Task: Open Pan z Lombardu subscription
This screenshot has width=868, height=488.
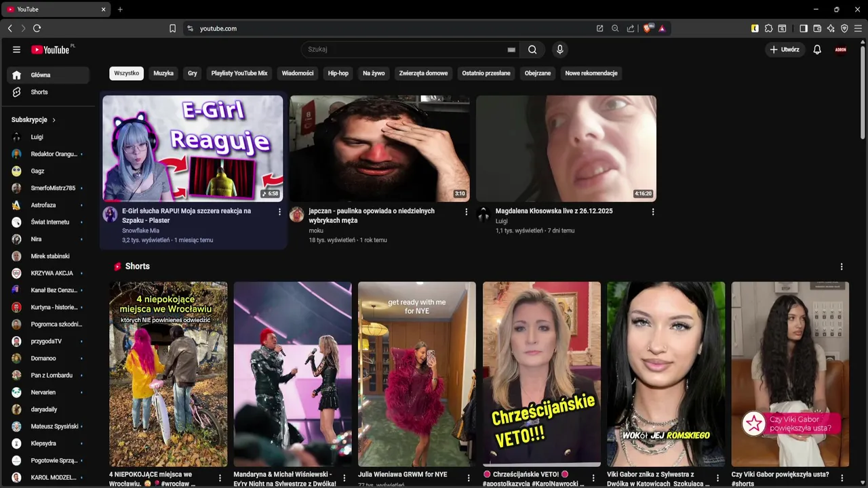Action: click(x=48, y=375)
